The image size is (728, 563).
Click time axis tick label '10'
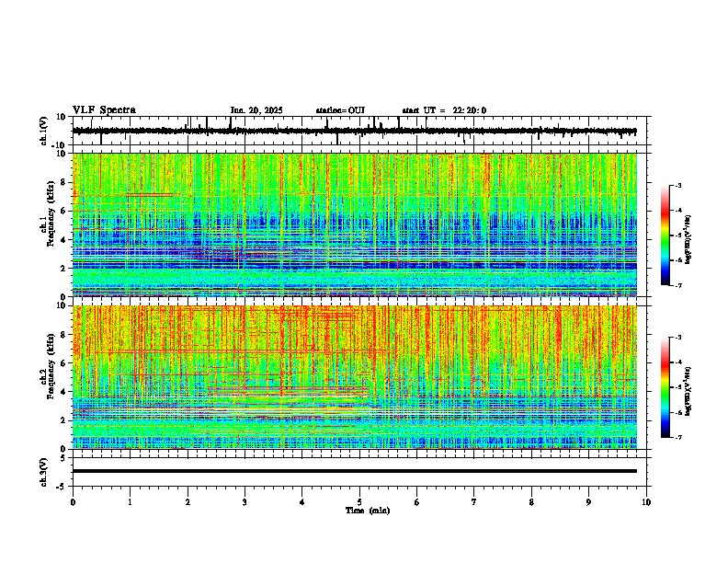tap(646, 502)
